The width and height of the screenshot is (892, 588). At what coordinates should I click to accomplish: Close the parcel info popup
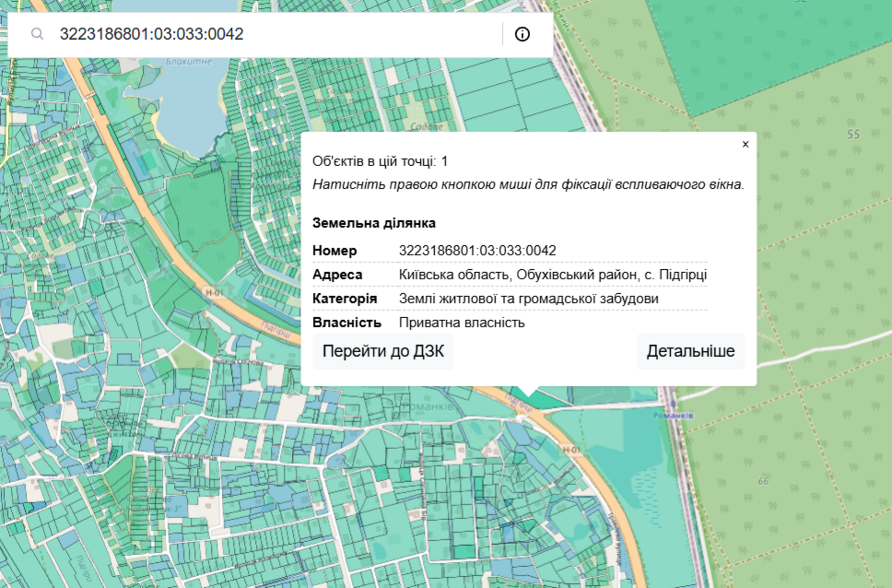point(745,144)
